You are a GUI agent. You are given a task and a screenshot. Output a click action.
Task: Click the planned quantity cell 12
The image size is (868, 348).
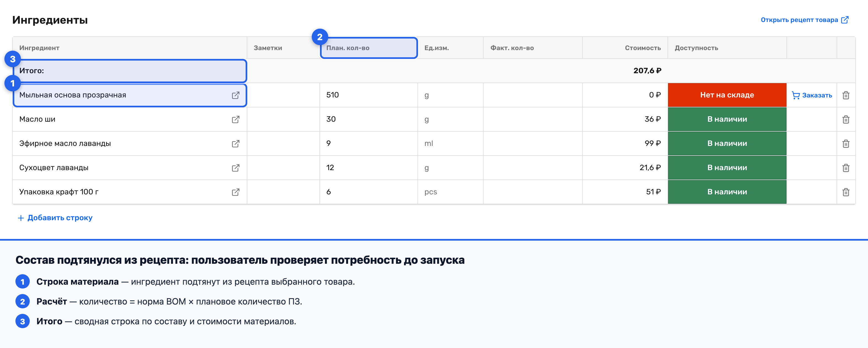pyautogui.click(x=369, y=168)
